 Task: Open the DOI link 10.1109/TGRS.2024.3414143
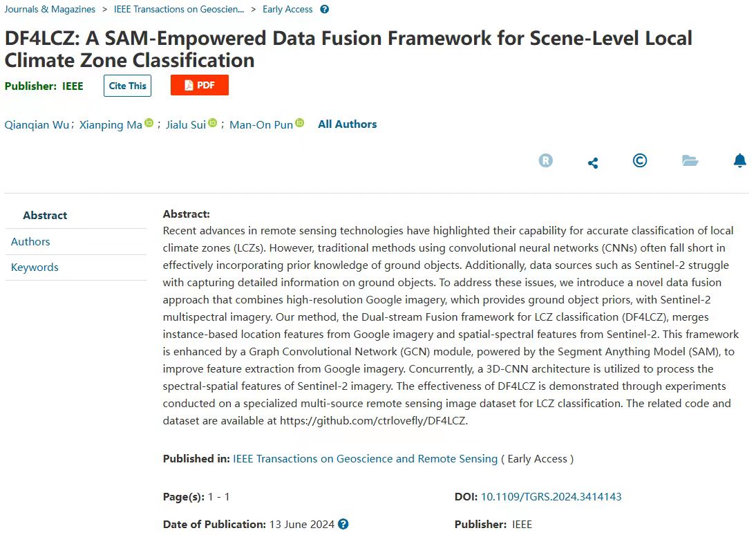coord(551,497)
